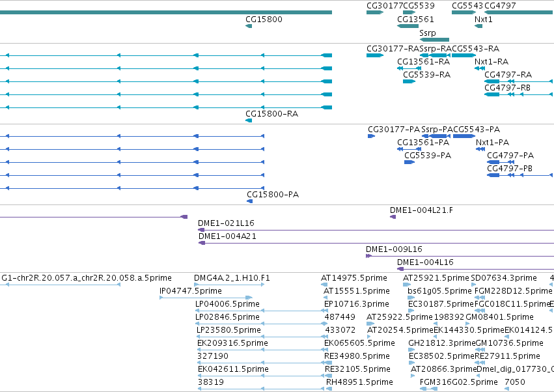554x392 pixels.
Task: Select the RE27911.5prime EST label
Action: pos(507,356)
